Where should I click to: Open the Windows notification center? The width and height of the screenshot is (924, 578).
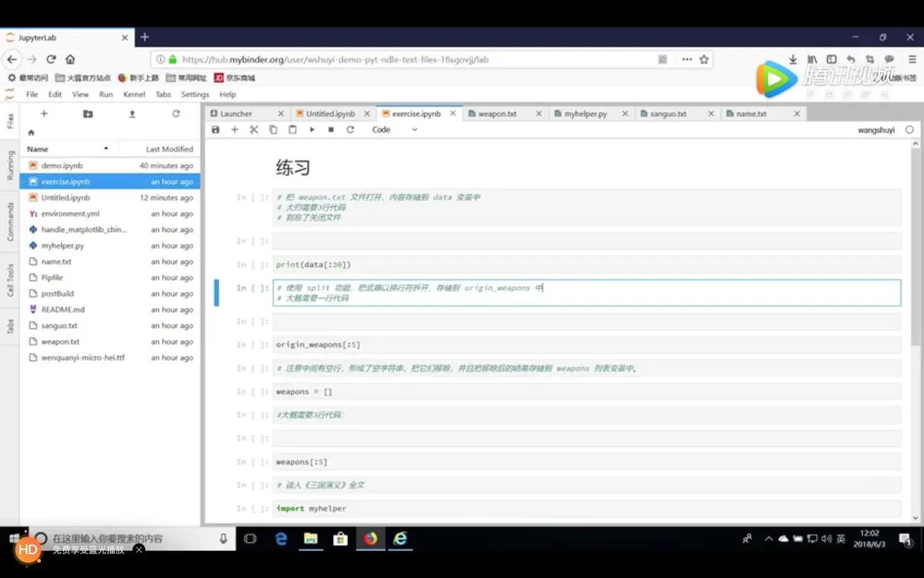click(905, 538)
